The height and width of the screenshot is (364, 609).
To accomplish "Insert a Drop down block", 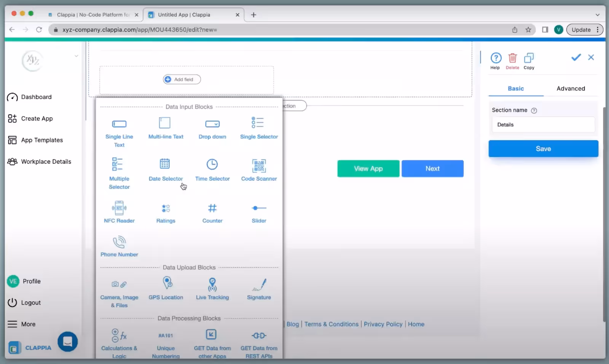I will (x=212, y=129).
